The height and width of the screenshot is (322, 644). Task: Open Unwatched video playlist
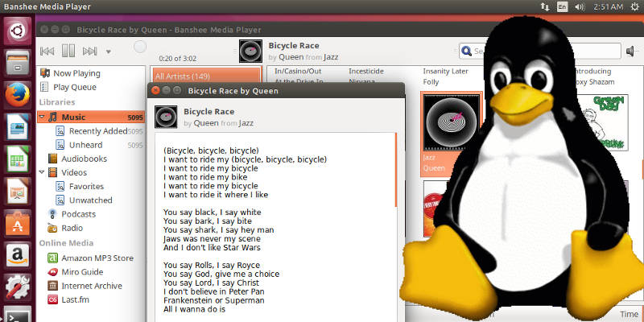(x=84, y=200)
